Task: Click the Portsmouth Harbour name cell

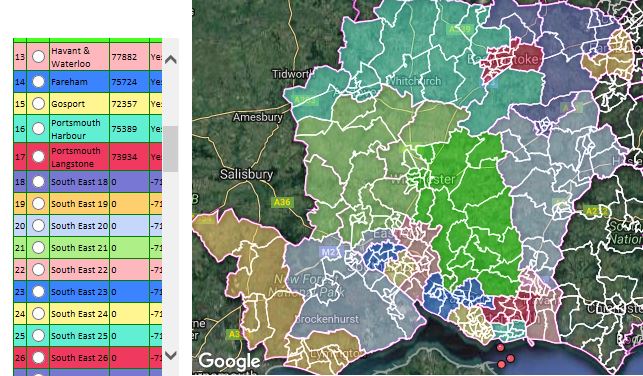Action: tap(80, 129)
